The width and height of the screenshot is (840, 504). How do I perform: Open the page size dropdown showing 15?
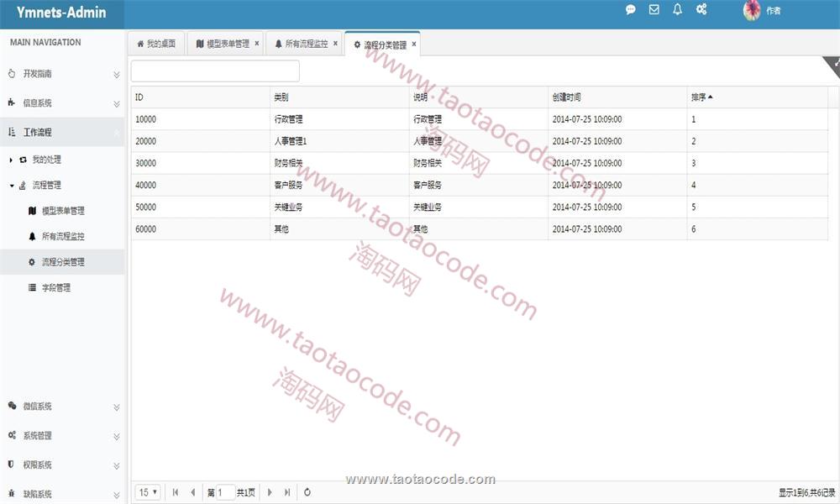149,492
